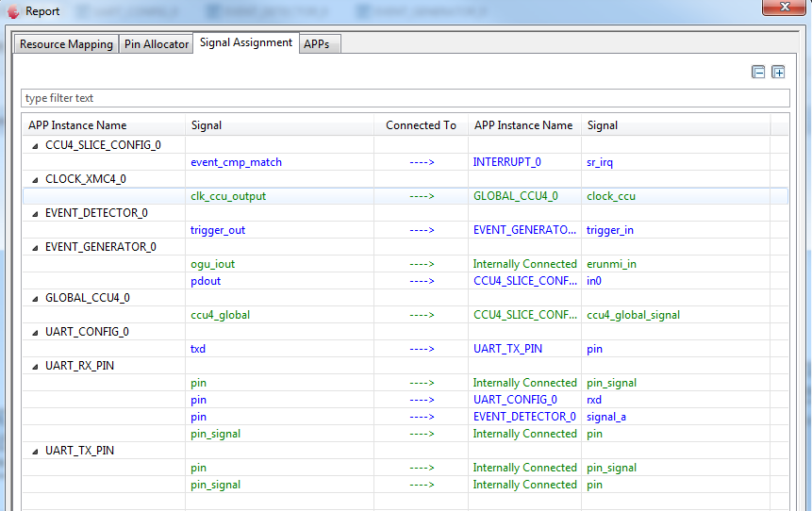Click the UART_TX_PIN connected instance cell
The image size is (812, 511).
[x=507, y=349]
